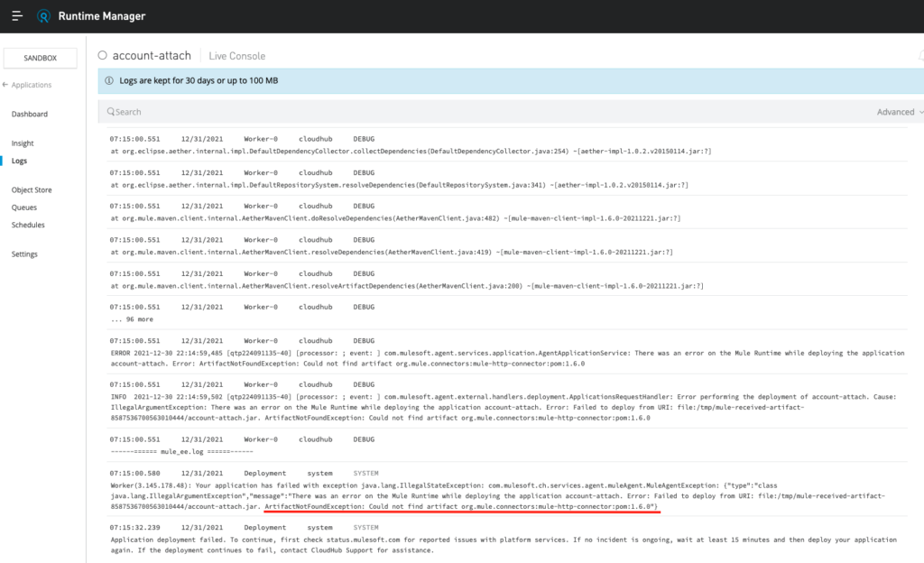The image size is (924, 563).
Task: Go back to Applications list
Action: click(32, 85)
